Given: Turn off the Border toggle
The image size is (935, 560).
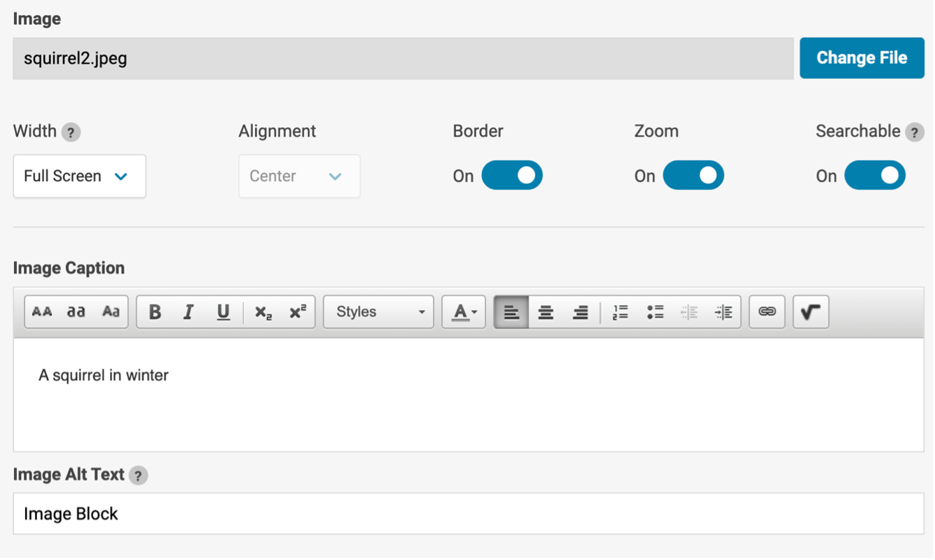Looking at the screenshot, I should 512,176.
